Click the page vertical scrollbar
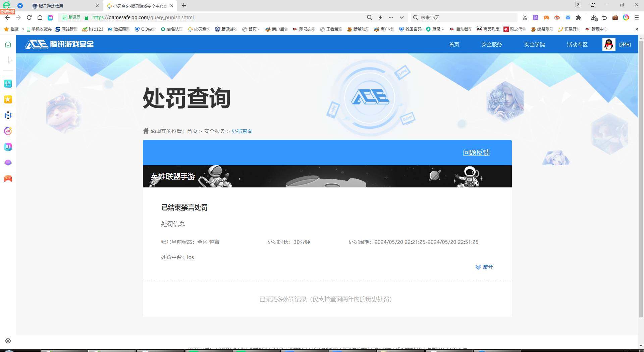This screenshot has width=644, height=352. tap(641, 179)
